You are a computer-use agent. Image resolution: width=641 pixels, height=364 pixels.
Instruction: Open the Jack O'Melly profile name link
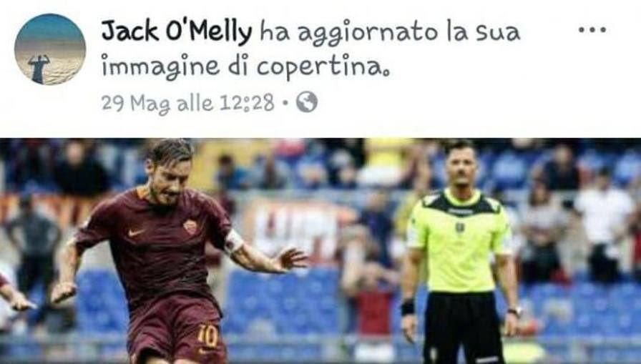point(176,31)
